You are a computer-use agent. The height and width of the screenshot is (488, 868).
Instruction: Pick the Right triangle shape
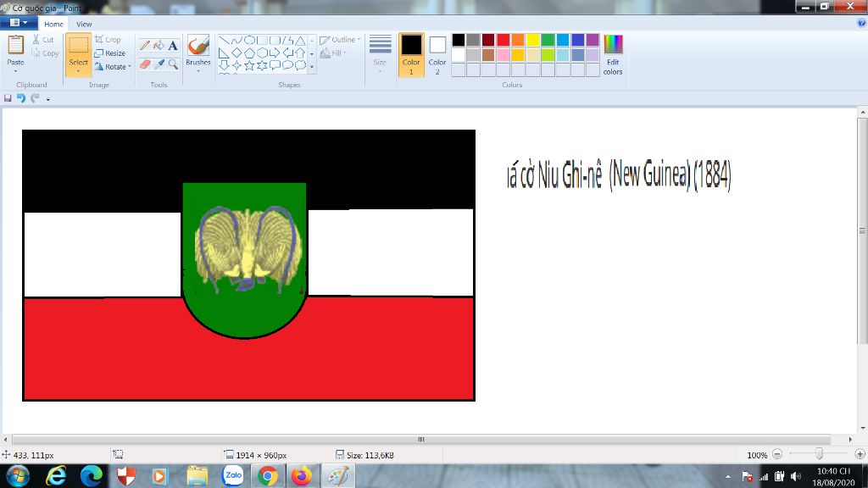[x=224, y=53]
